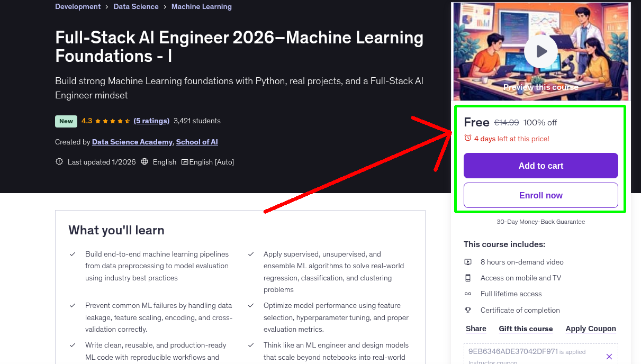
Task: Click the Enroll now button
Action: 540,195
